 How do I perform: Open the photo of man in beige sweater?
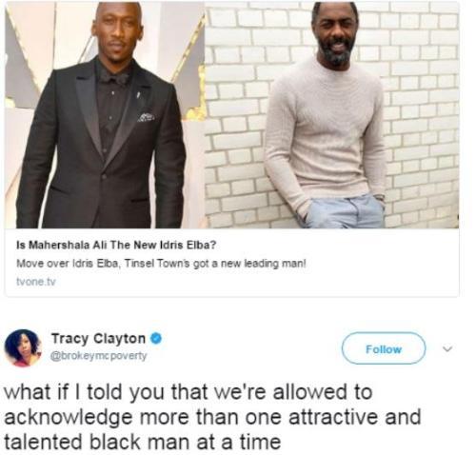point(332,115)
